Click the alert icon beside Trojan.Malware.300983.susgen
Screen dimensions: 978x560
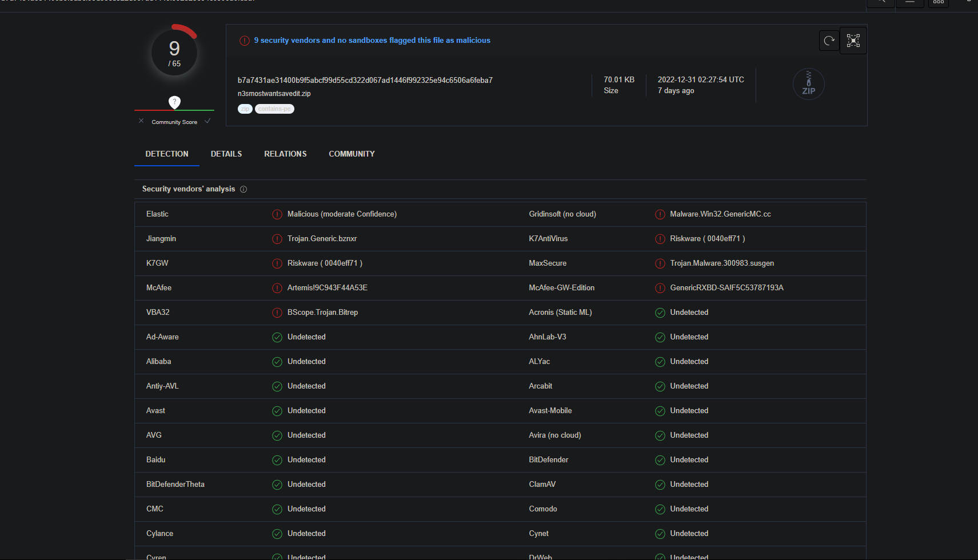(x=660, y=263)
